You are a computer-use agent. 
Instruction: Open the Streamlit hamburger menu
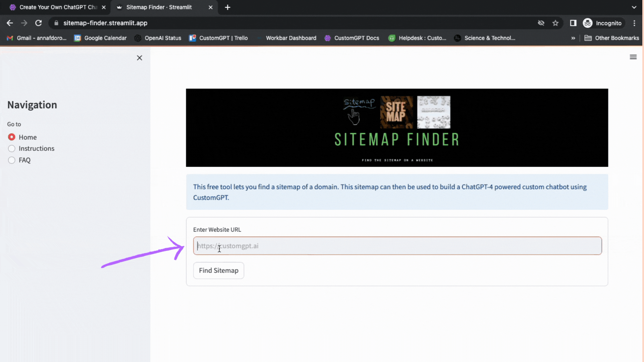coord(633,57)
